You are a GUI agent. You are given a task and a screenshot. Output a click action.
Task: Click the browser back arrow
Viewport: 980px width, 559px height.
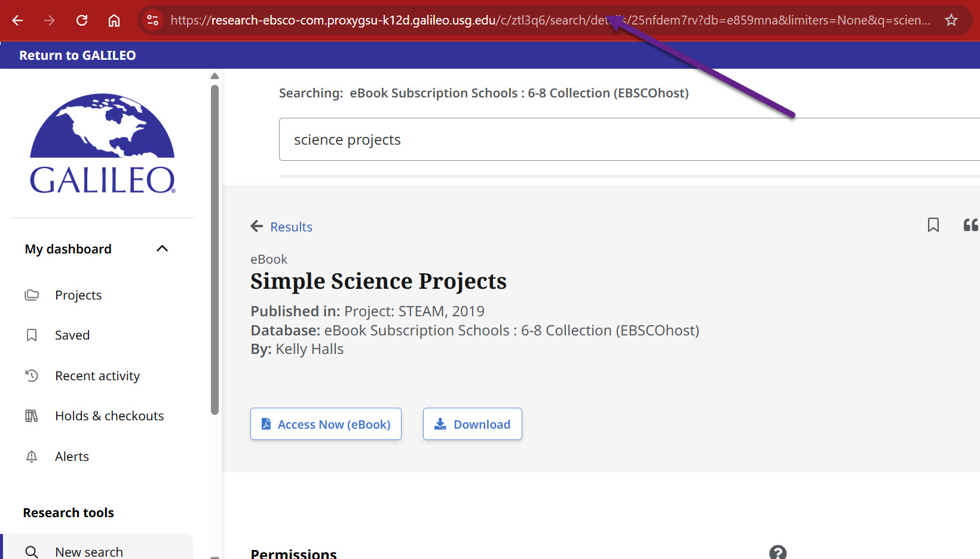tap(17, 20)
